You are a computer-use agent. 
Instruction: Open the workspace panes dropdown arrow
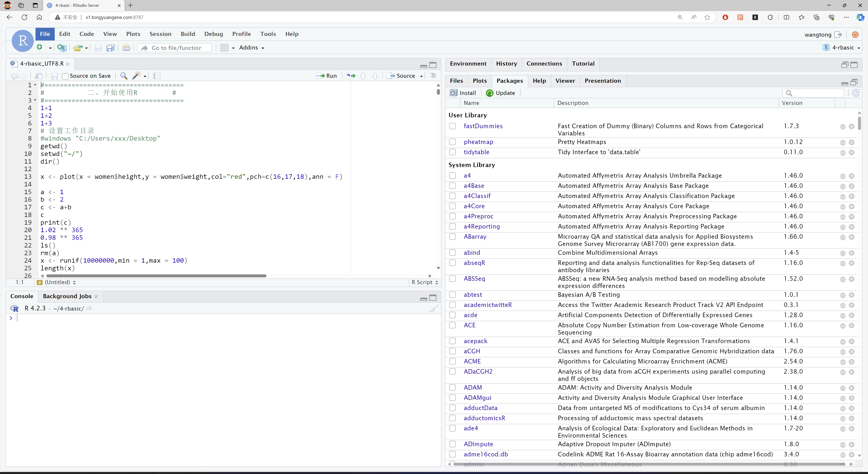pyautogui.click(x=233, y=48)
